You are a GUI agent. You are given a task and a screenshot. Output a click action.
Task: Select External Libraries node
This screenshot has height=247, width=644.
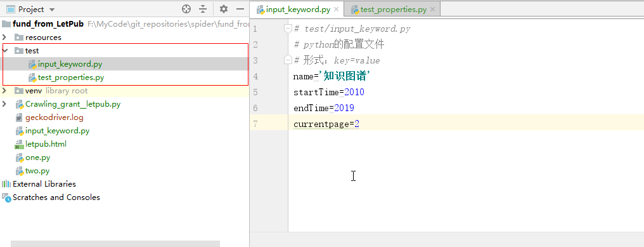point(44,184)
